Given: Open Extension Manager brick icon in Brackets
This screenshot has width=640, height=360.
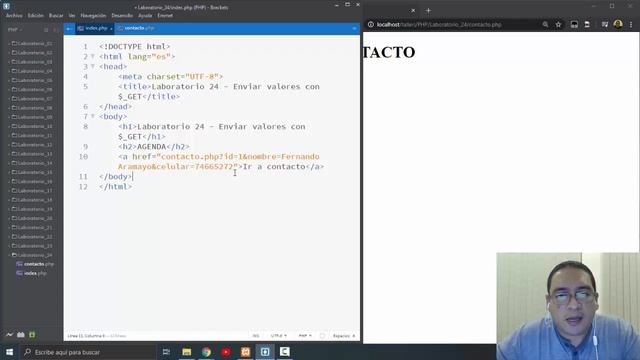Looking at the screenshot, I should pyautogui.click(x=20, y=335).
